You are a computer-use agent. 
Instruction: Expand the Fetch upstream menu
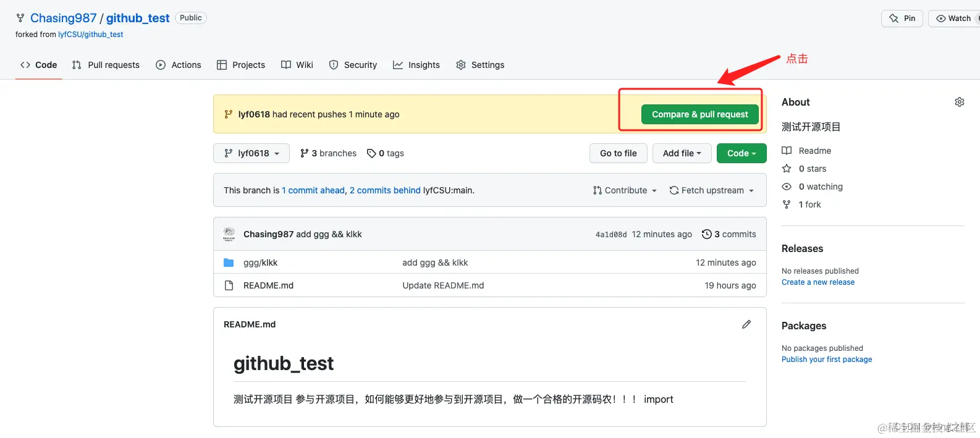click(712, 190)
